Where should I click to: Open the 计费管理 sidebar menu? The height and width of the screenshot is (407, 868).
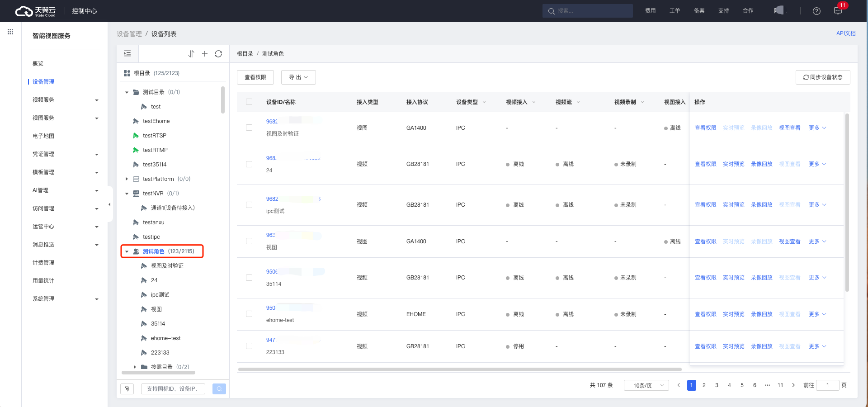coord(43,263)
